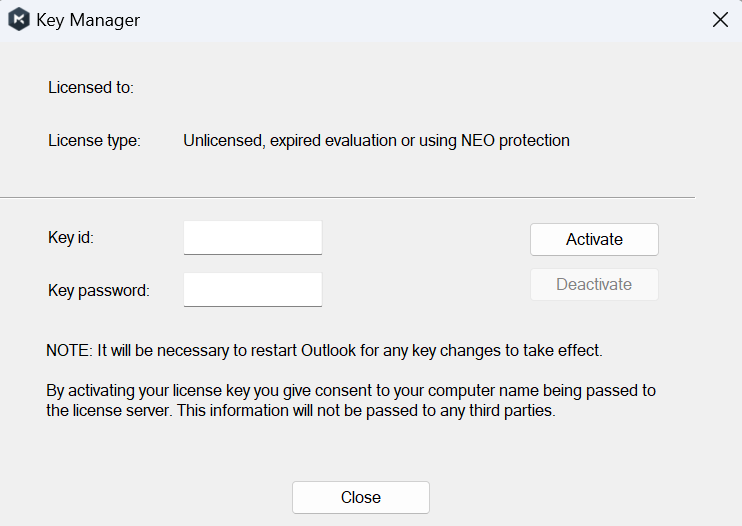This screenshot has width=742, height=526.
Task: Focus the Key id text field
Action: pyautogui.click(x=253, y=238)
